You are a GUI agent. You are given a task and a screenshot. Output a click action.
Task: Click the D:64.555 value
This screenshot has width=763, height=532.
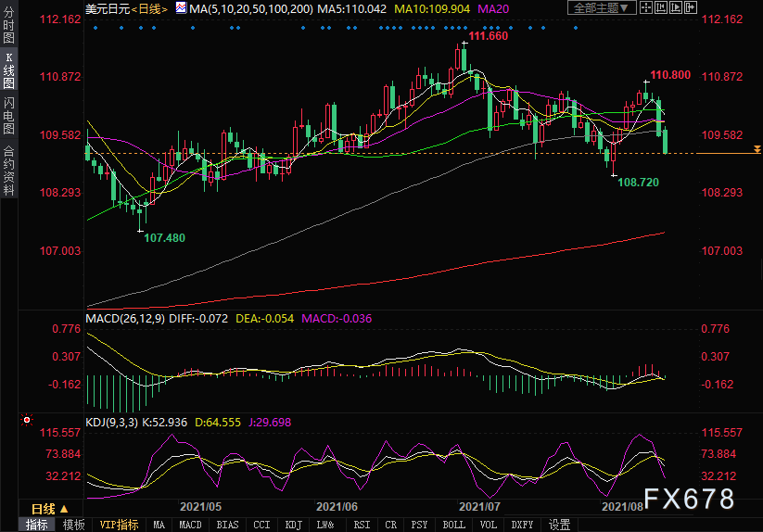click(218, 422)
